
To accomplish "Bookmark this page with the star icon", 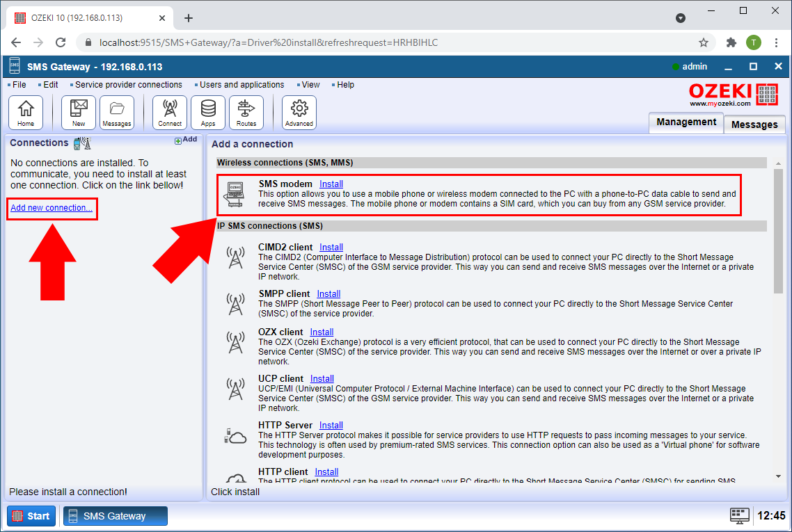I will (704, 42).
